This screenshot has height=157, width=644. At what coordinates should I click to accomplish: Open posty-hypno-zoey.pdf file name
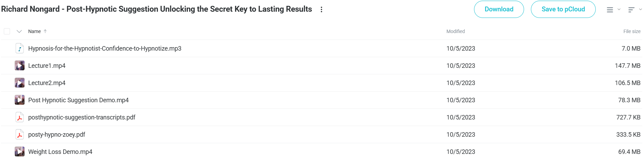[57, 135]
